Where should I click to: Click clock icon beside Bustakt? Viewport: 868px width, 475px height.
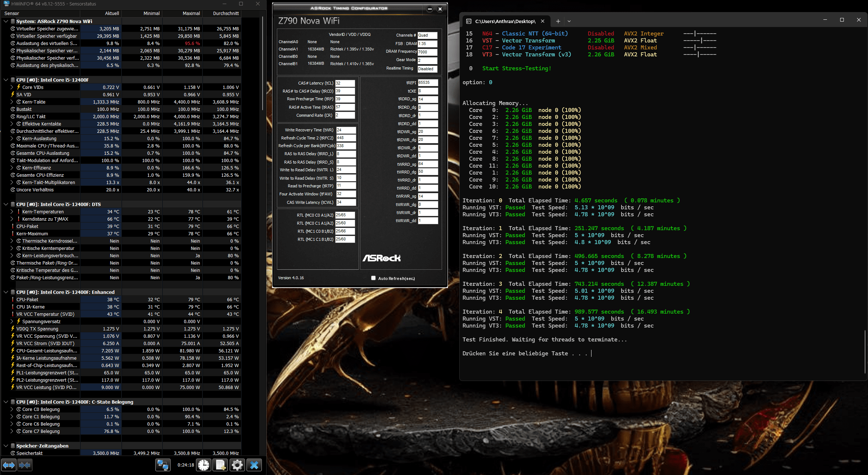click(x=13, y=109)
